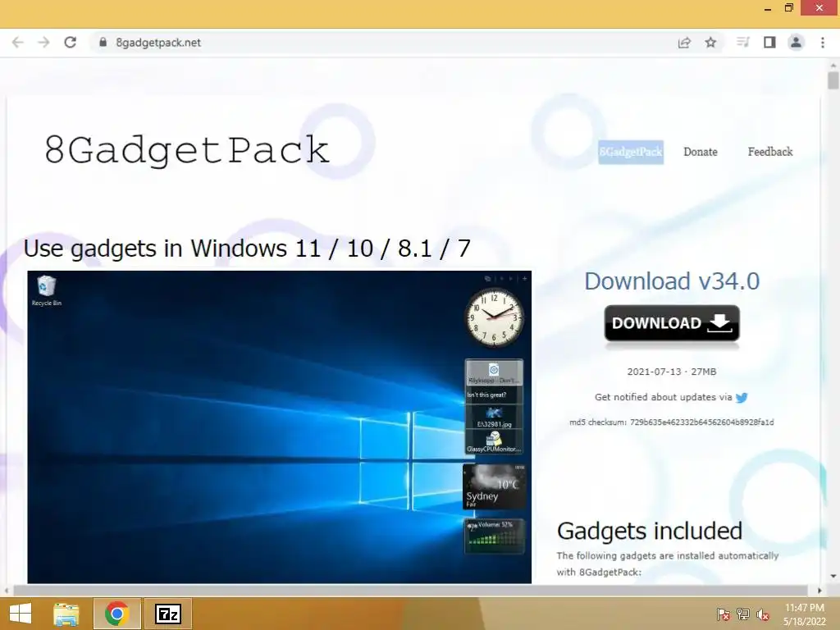Image resolution: width=840 pixels, height=630 pixels.
Task: Reload the 8gadgetpack.net page
Action: coord(71,43)
